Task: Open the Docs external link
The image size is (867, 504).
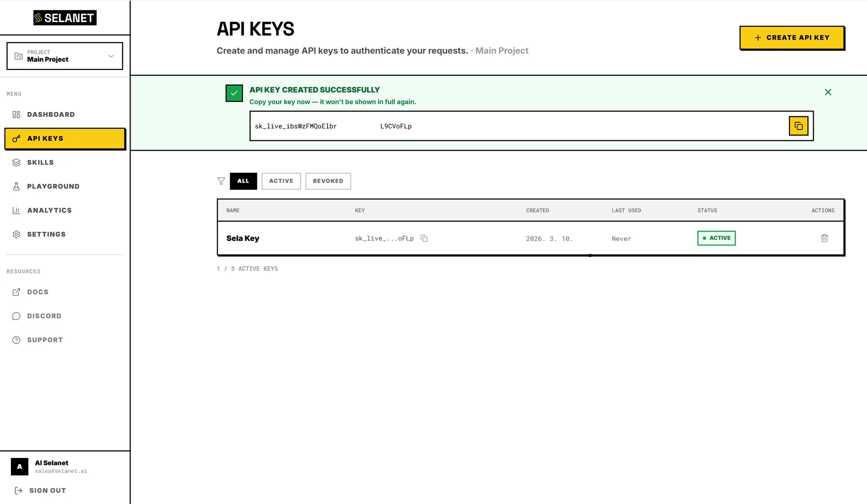Action: [37, 292]
